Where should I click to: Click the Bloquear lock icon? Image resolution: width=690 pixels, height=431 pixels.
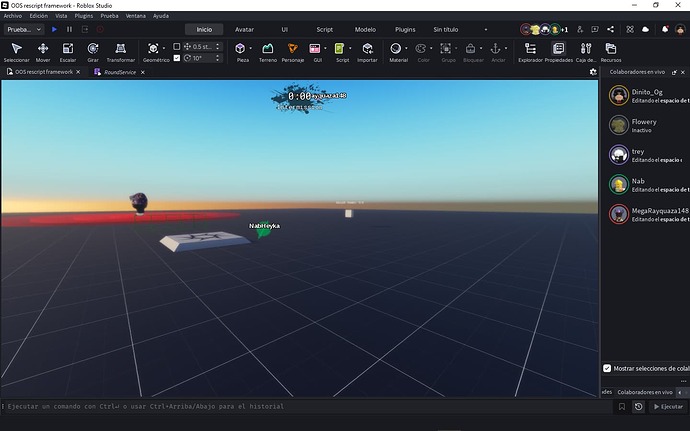point(470,48)
